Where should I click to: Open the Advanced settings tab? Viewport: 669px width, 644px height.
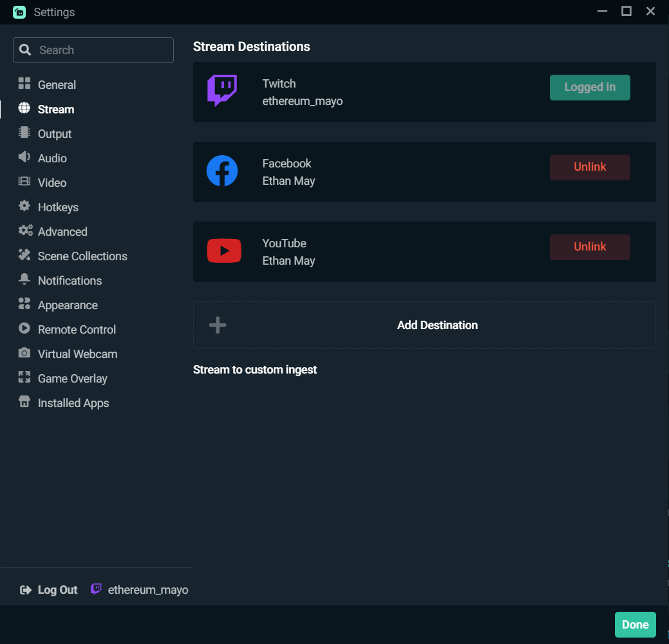[x=62, y=232]
